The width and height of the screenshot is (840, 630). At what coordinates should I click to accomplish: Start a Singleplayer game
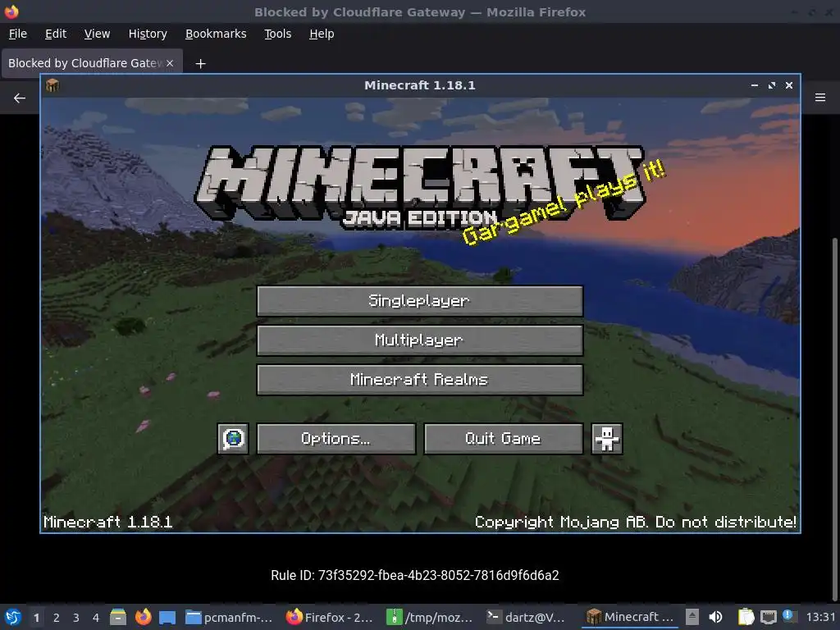[419, 301]
